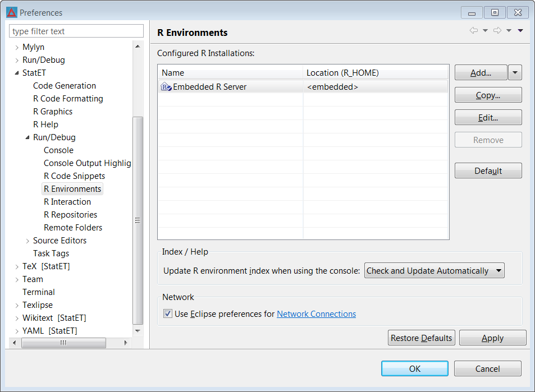
Task: Collapse the StatET tree node
Action: tap(17, 73)
